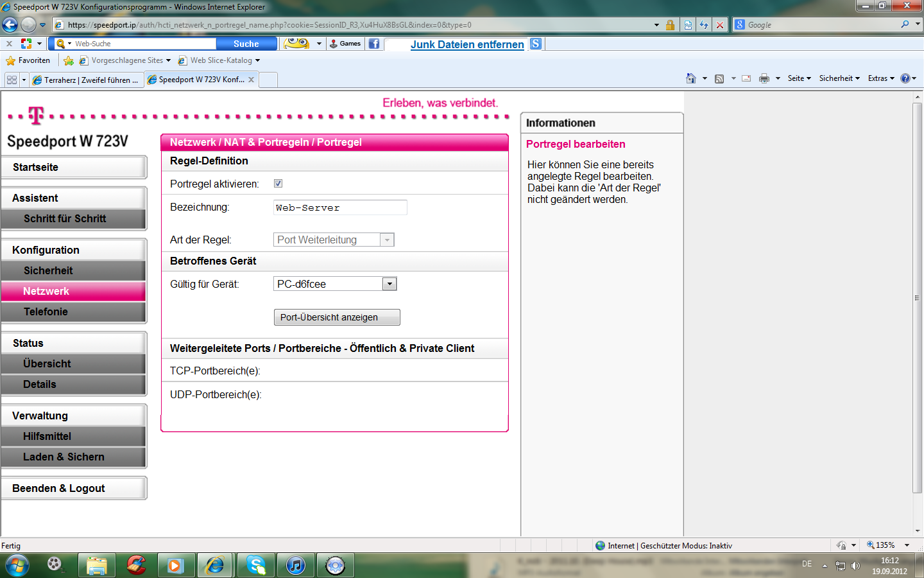This screenshot has height=578, width=924.
Task: Click the blue S icon after Junk Dateien
Action: click(536, 44)
